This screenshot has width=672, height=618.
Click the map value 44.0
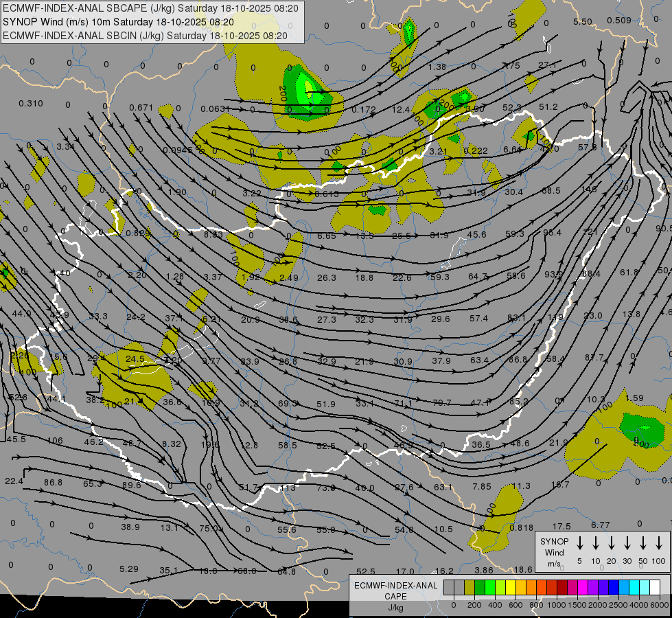tap(21, 314)
